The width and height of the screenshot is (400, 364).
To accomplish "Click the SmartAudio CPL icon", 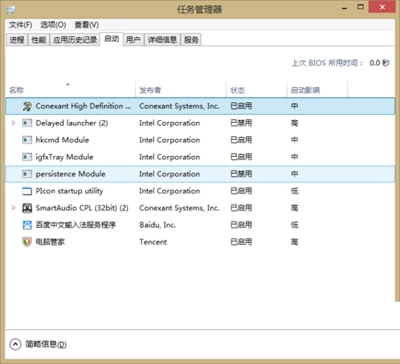I will coord(27,208).
